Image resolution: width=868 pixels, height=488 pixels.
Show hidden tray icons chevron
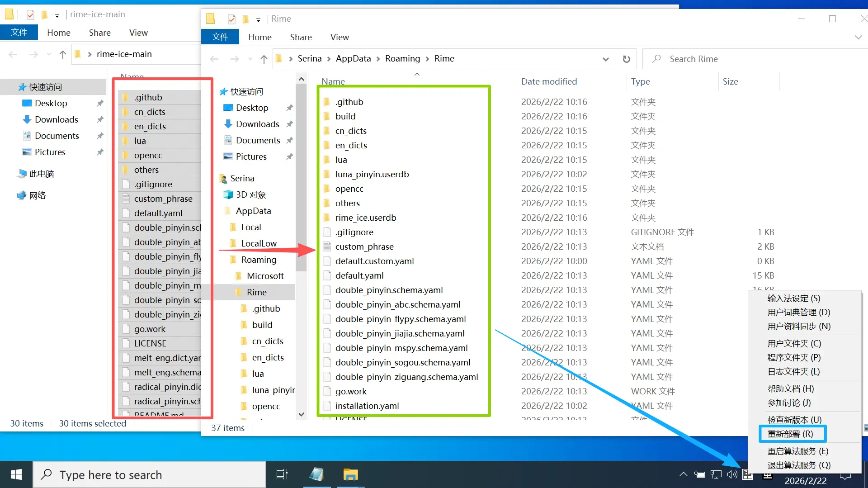tap(683, 474)
